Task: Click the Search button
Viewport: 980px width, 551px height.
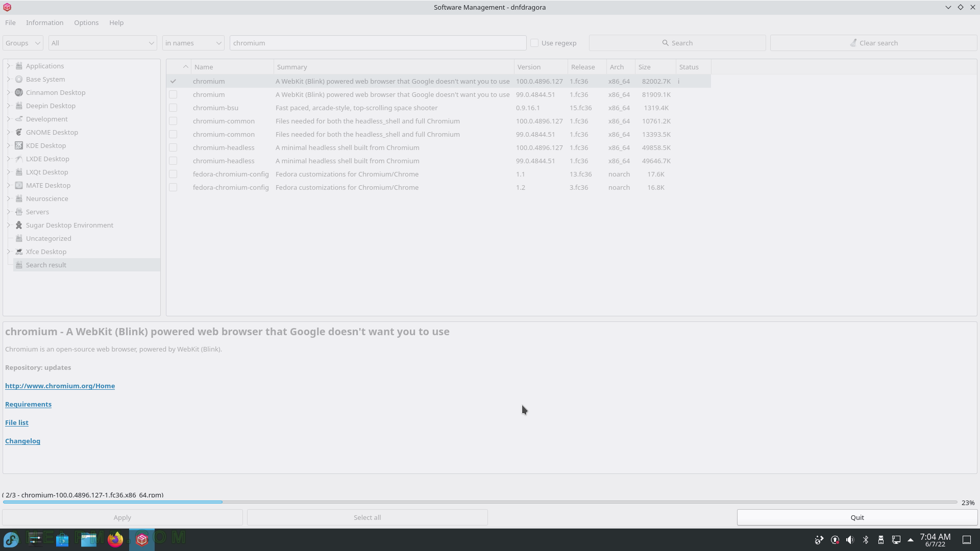Action: [677, 43]
